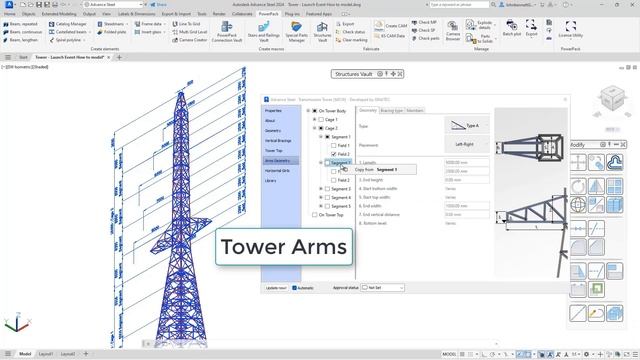Check the Segment 5 checkbox
Screen dimensions: 640x360
pos(327,206)
